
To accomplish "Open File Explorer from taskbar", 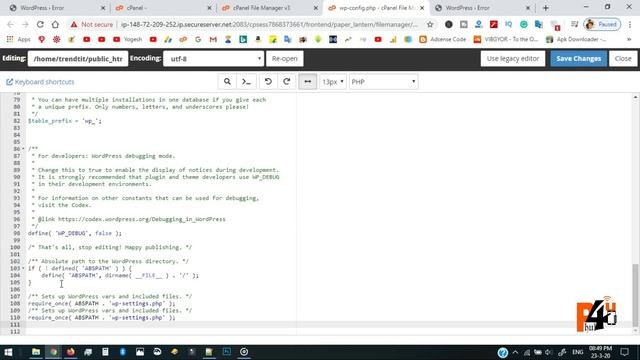I will (36, 352).
